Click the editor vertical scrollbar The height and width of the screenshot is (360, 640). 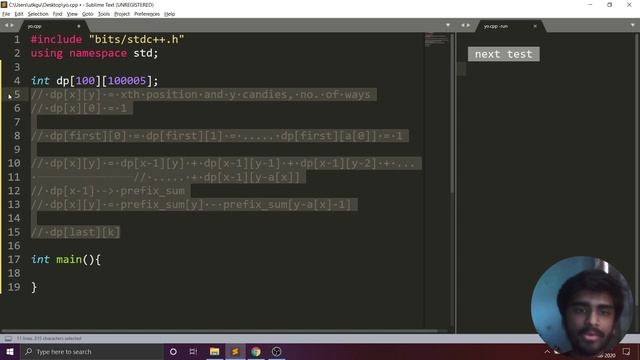pyautogui.click(x=452, y=113)
